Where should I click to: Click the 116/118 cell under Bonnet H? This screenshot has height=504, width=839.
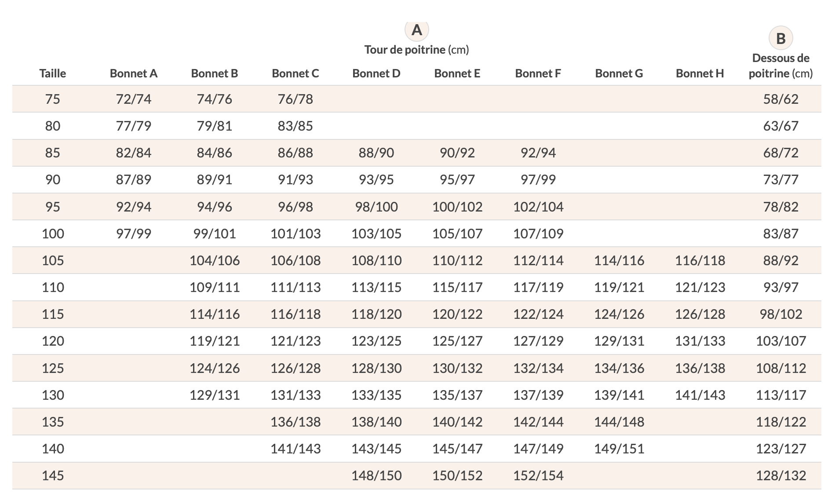pyautogui.click(x=700, y=260)
